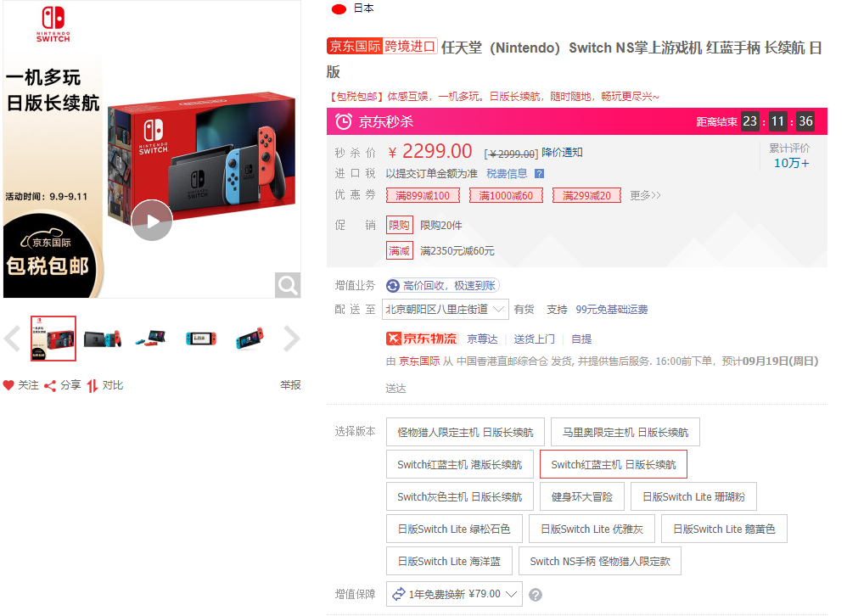Select fifth thumbnail showing angled console

250,339
